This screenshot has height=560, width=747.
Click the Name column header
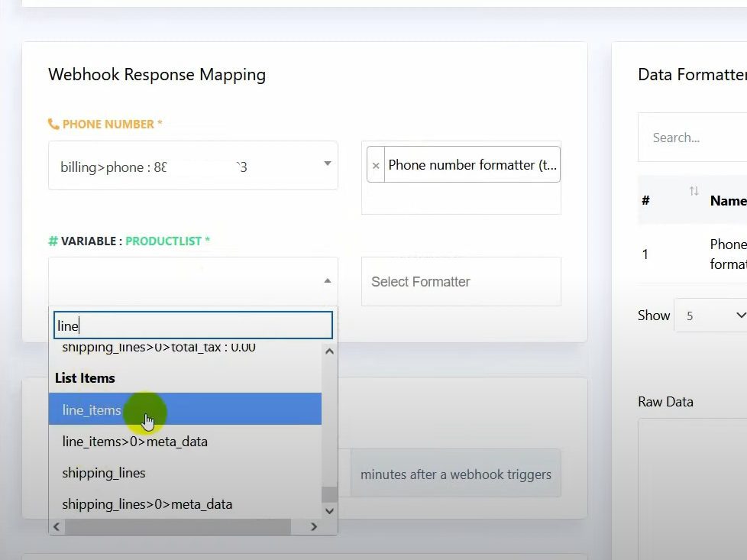[x=727, y=201]
